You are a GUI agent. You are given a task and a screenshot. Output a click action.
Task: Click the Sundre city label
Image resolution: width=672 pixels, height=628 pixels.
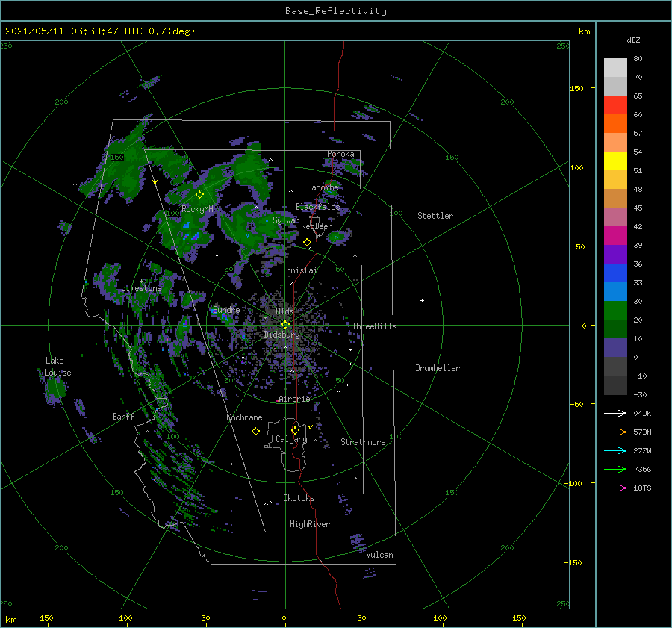(225, 309)
